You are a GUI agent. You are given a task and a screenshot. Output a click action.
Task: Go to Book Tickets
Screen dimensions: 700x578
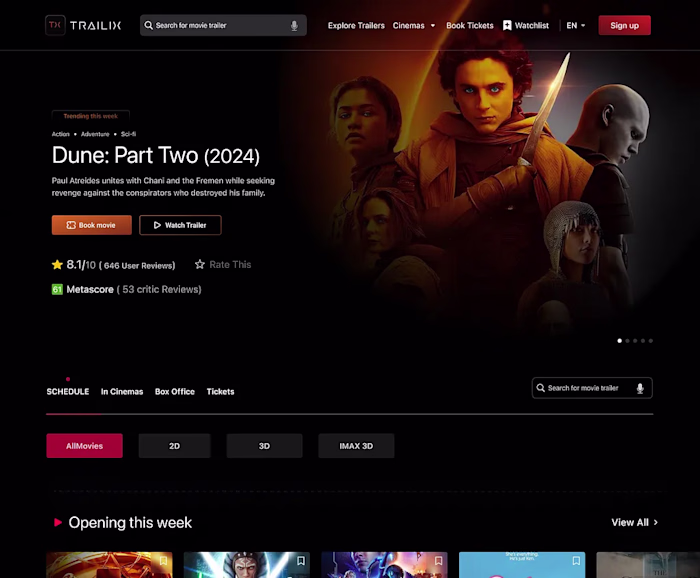tap(470, 25)
